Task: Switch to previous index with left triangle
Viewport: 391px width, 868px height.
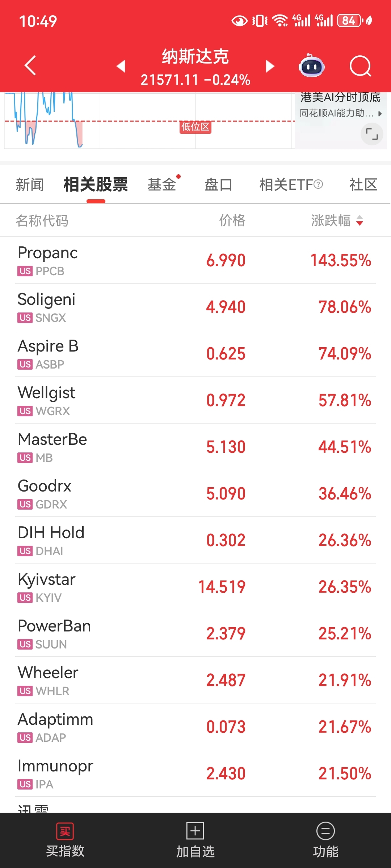Action: pos(121,66)
